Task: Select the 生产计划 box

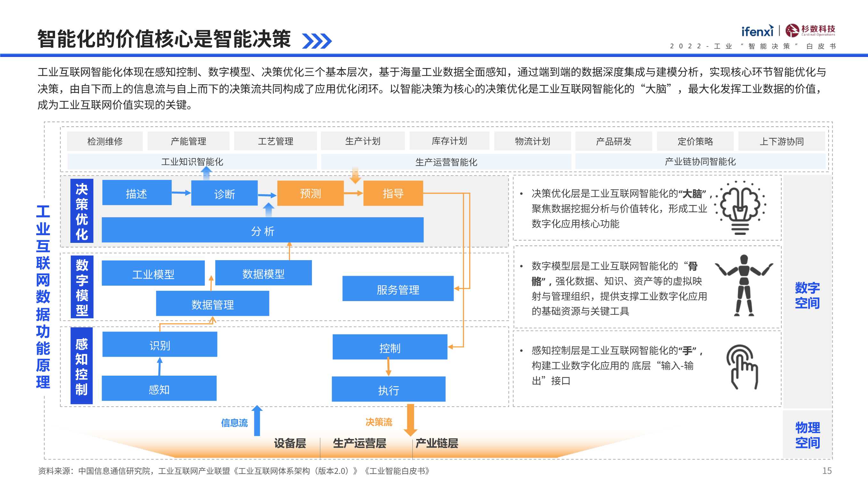Action: point(362,141)
